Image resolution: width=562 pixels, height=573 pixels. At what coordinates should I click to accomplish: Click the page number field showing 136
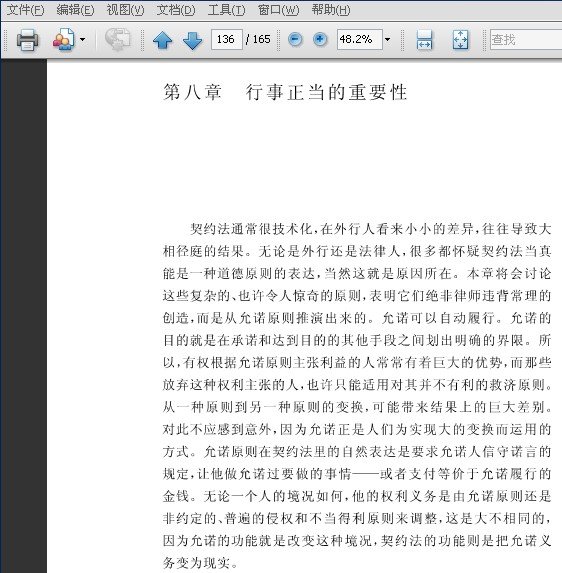[227, 39]
